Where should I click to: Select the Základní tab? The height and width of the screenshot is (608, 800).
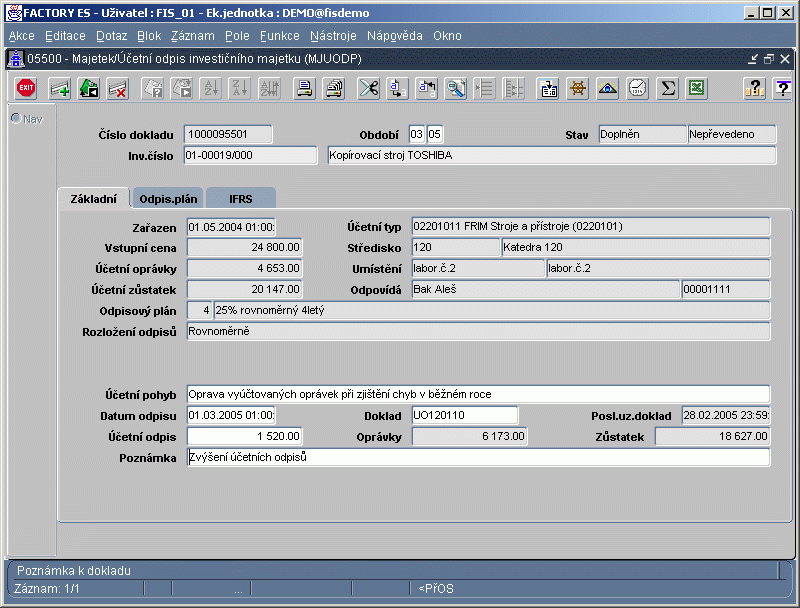coord(93,198)
